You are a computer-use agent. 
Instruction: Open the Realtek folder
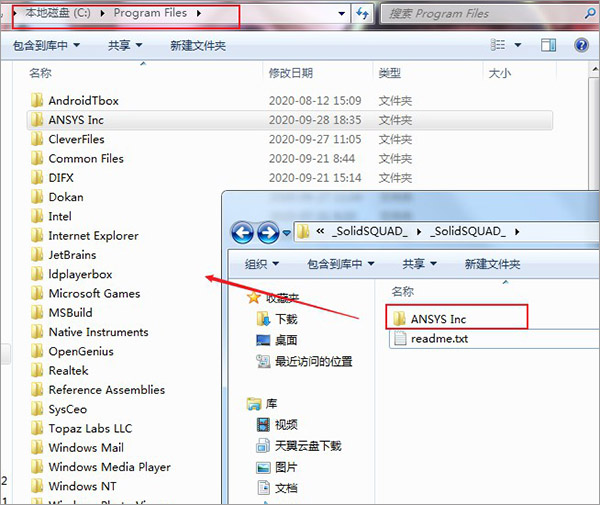click(60, 370)
